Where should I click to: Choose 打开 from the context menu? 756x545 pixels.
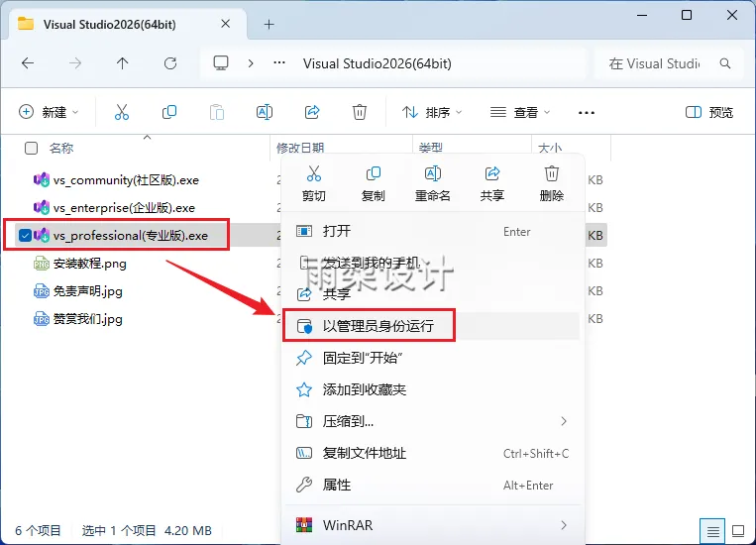(x=432, y=232)
